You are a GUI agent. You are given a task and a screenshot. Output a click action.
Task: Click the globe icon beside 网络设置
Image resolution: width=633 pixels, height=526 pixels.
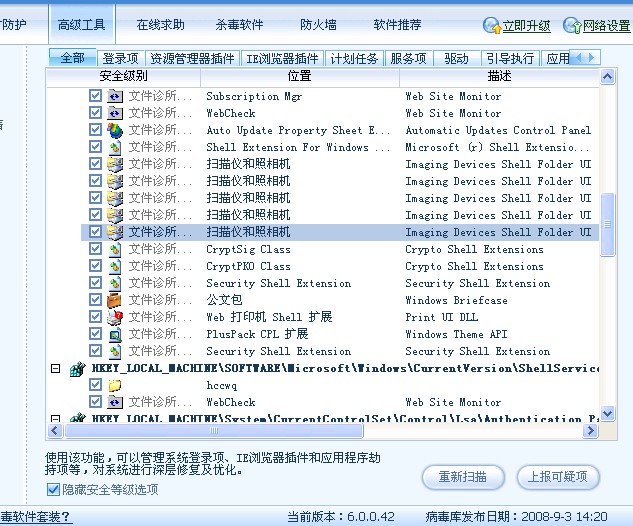(x=572, y=25)
